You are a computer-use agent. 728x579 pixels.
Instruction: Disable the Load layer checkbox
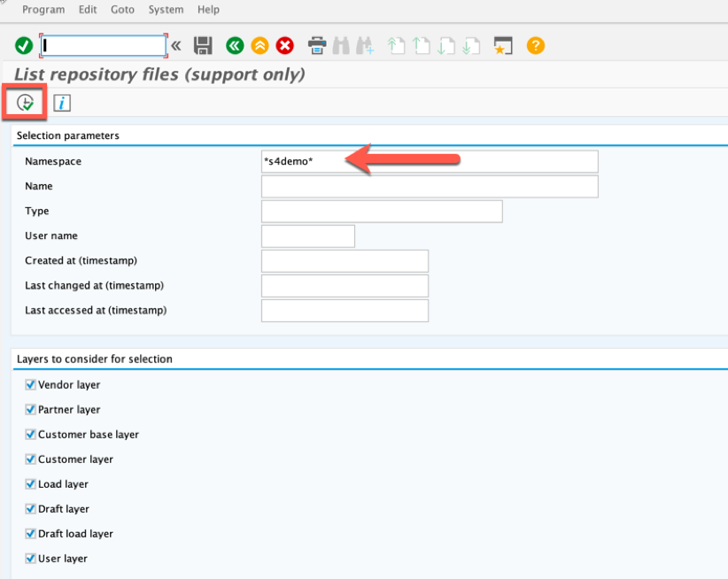(x=31, y=484)
